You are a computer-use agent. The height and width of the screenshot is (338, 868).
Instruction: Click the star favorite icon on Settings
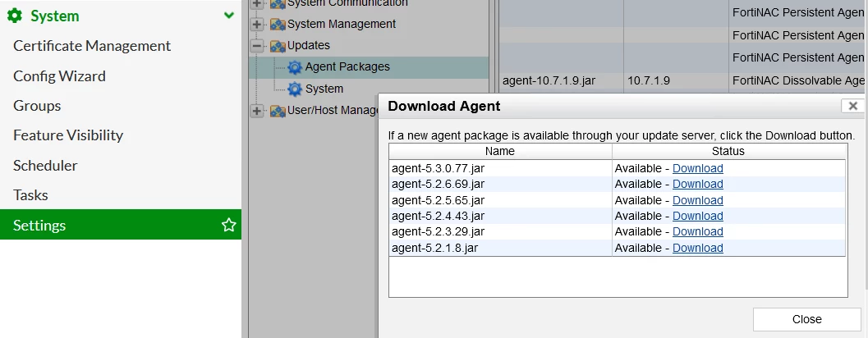(228, 225)
